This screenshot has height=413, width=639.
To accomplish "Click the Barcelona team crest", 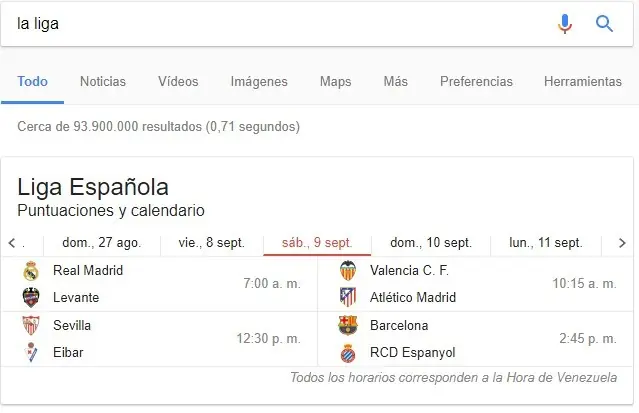I will click(348, 325).
